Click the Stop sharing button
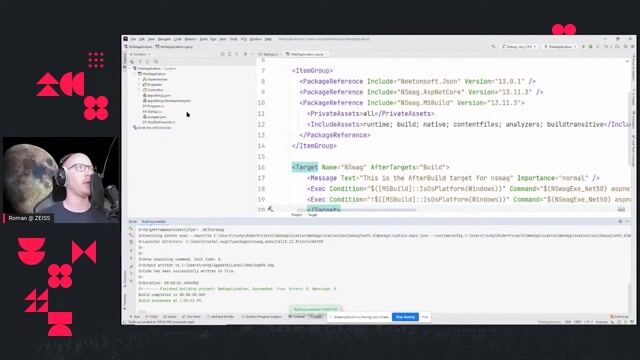 tap(405, 317)
